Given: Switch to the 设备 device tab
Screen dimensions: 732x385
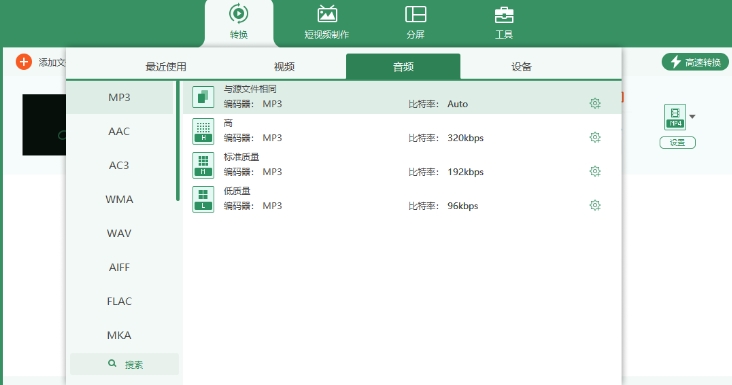Looking at the screenshot, I should [521, 67].
